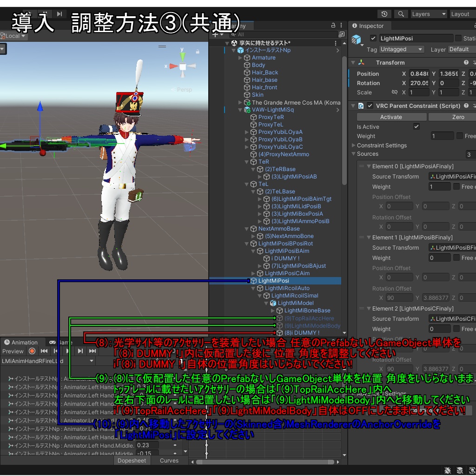Image resolution: width=476 pixels, height=476 pixels.
Task: Click the GameObject cube icon in Inspector header
Action: pyautogui.click(x=356, y=40)
